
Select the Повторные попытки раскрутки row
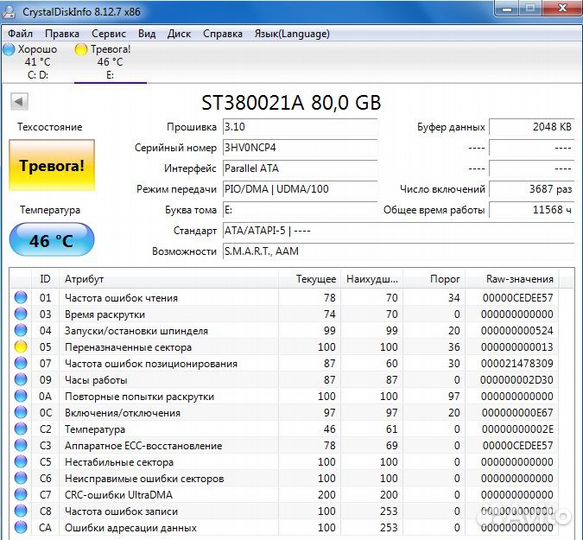[x=284, y=396]
